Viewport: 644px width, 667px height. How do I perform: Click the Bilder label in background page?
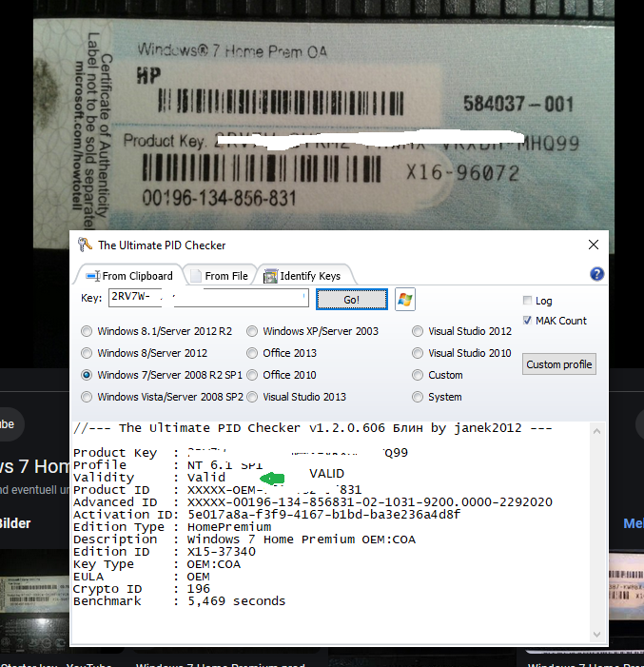point(15,523)
